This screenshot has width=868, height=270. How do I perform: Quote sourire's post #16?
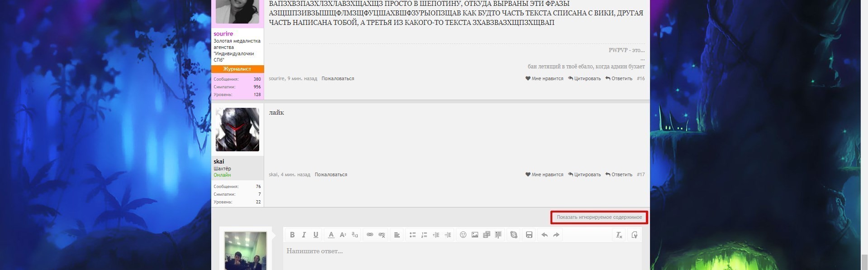point(584,79)
